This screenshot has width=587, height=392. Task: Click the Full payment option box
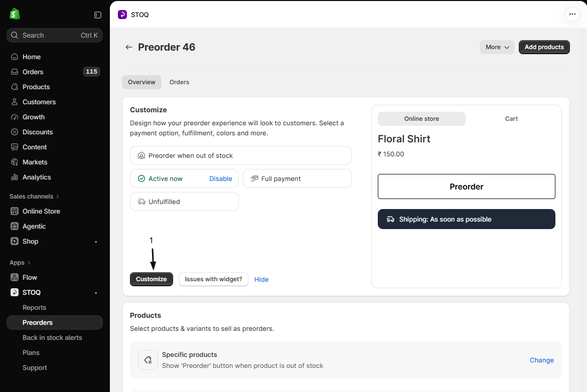(297, 179)
